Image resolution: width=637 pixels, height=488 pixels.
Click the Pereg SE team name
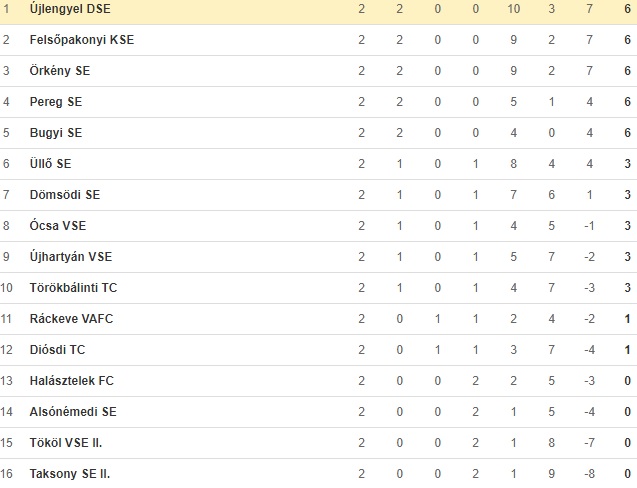click(x=56, y=102)
